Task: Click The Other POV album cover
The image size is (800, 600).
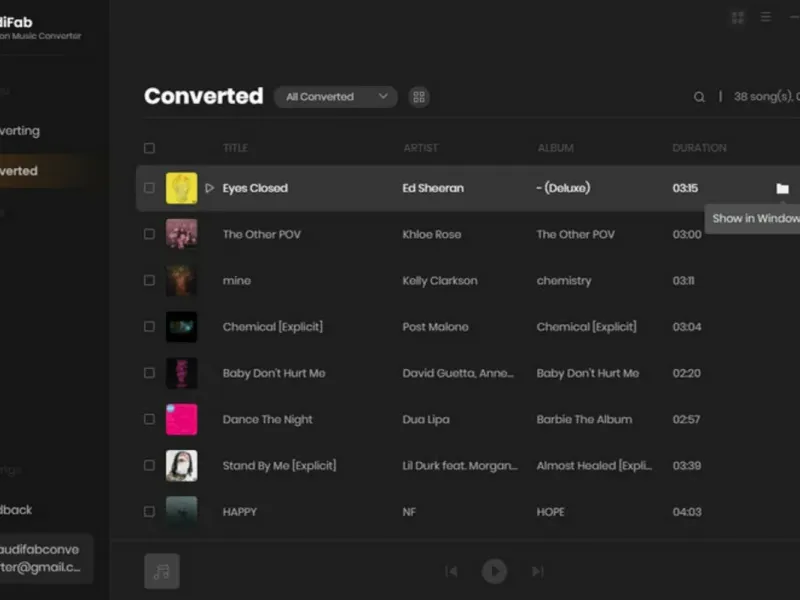Action: [x=182, y=234]
